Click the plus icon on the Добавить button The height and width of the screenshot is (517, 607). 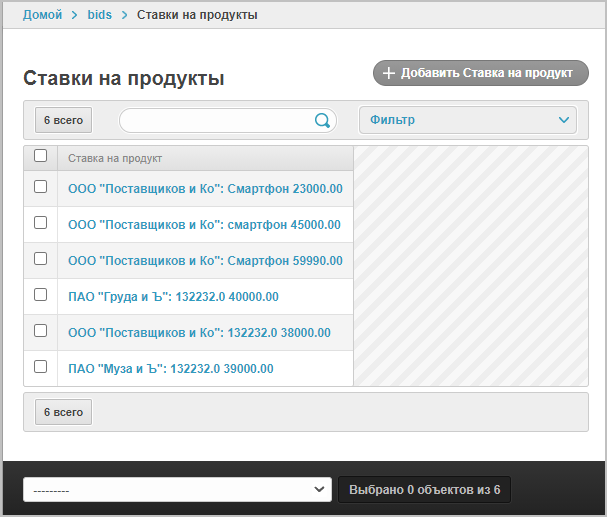pyautogui.click(x=389, y=73)
